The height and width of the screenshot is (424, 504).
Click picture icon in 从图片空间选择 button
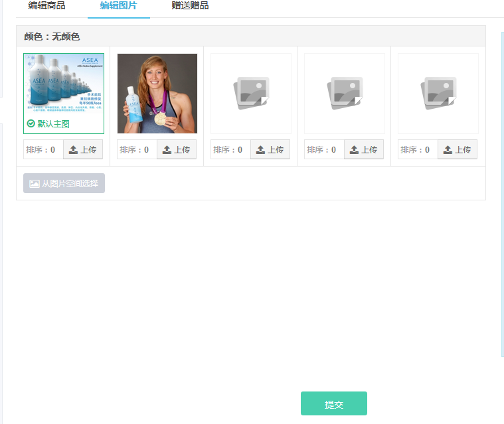point(35,183)
